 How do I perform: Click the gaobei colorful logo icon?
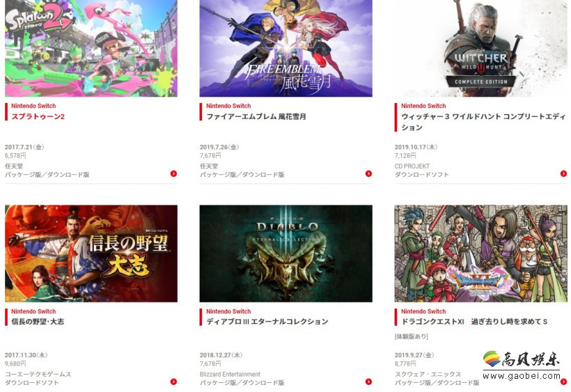point(492,359)
